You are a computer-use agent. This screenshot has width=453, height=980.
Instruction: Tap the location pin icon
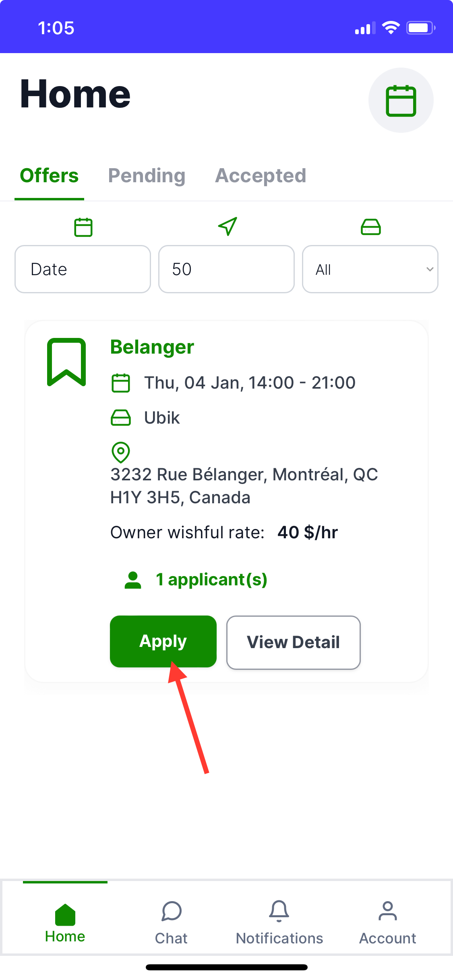click(x=120, y=452)
